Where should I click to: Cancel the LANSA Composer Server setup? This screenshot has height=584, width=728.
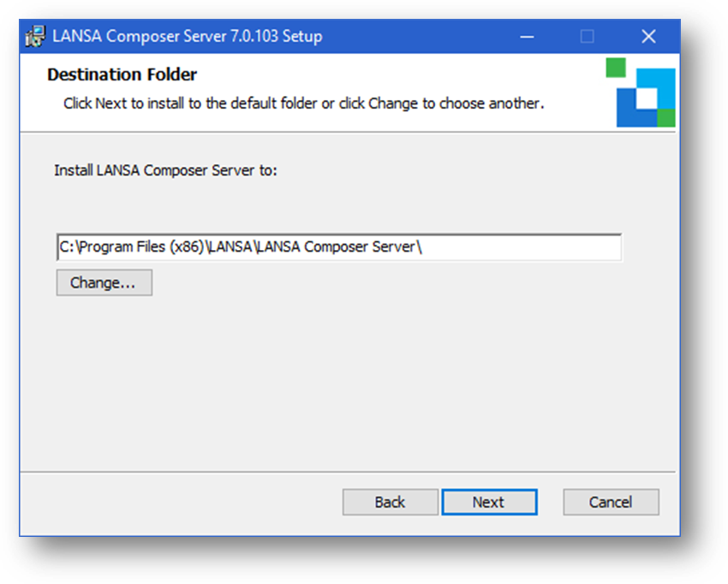(x=611, y=502)
